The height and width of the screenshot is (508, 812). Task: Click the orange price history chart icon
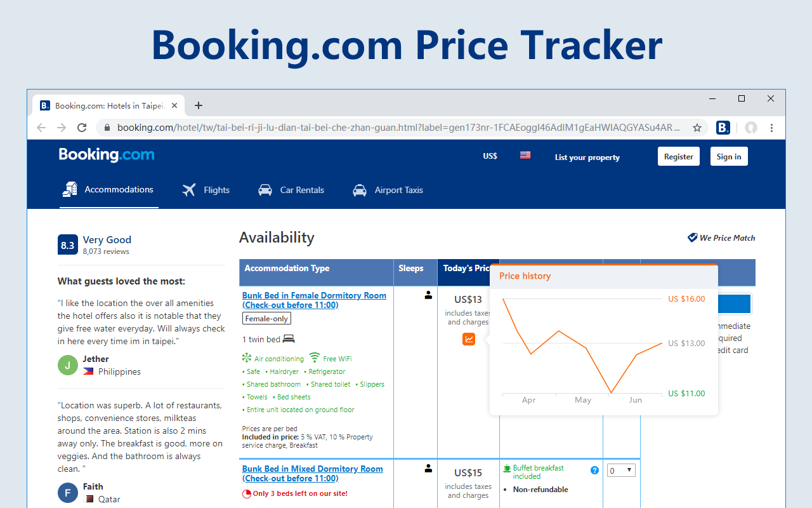coord(469,339)
